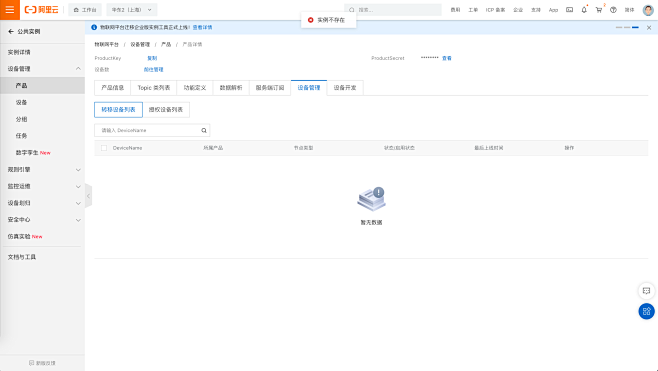Click 产品 in the breadcrumb

(166, 44)
